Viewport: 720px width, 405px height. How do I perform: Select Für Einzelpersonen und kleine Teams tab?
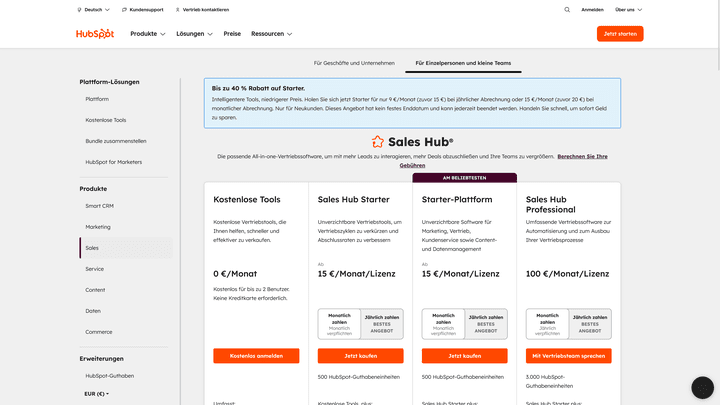pos(463,63)
